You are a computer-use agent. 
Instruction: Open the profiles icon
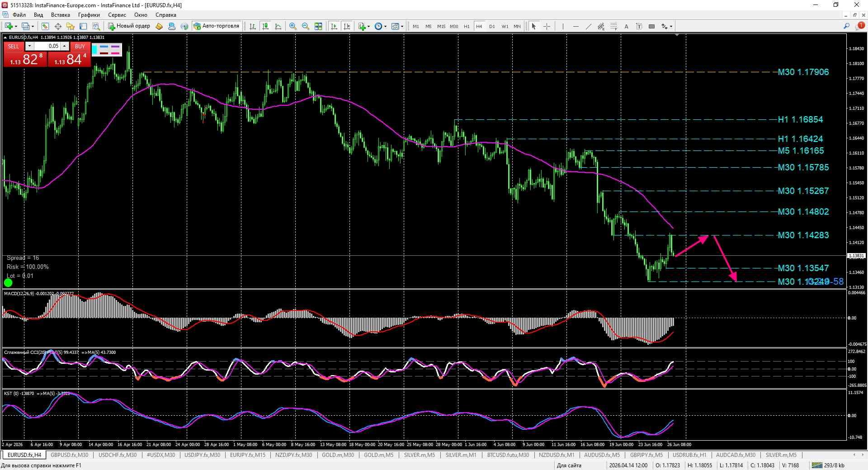(x=26, y=26)
